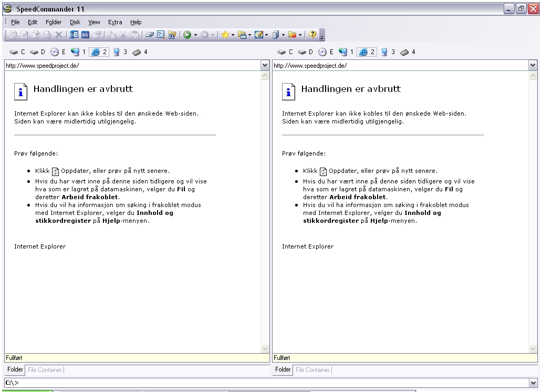Switch to right panel File Container tab
Image resolution: width=542 pixels, height=392 pixels.
pos(312,370)
